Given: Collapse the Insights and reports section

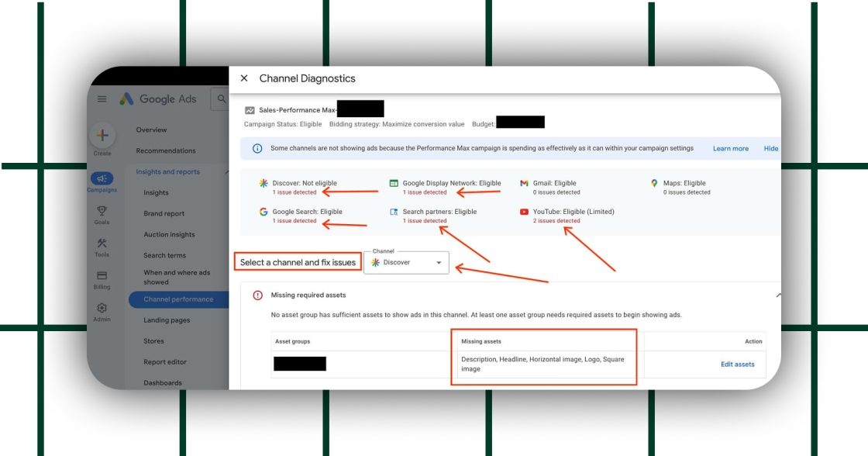Looking at the screenshot, I should [x=226, y=171].
